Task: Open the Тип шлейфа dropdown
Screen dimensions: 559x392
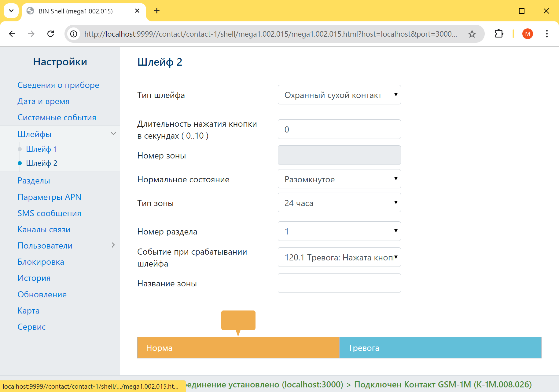Action: 339,95
